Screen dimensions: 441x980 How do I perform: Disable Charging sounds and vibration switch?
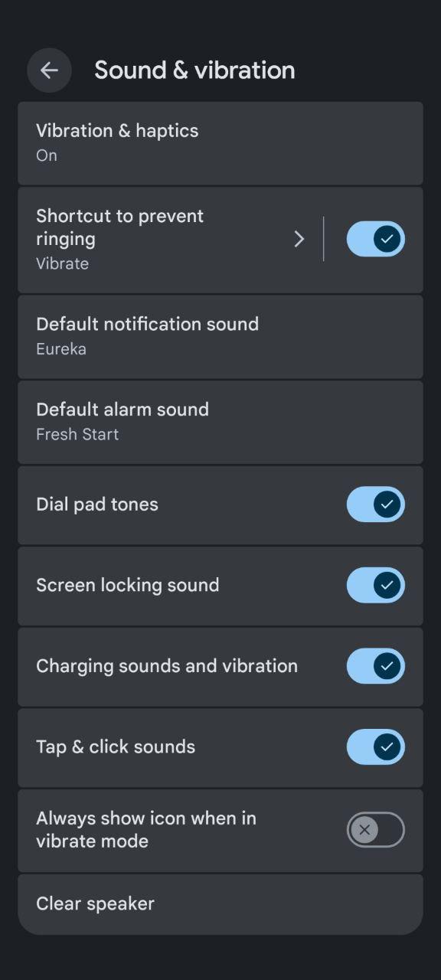pos(375,666)
